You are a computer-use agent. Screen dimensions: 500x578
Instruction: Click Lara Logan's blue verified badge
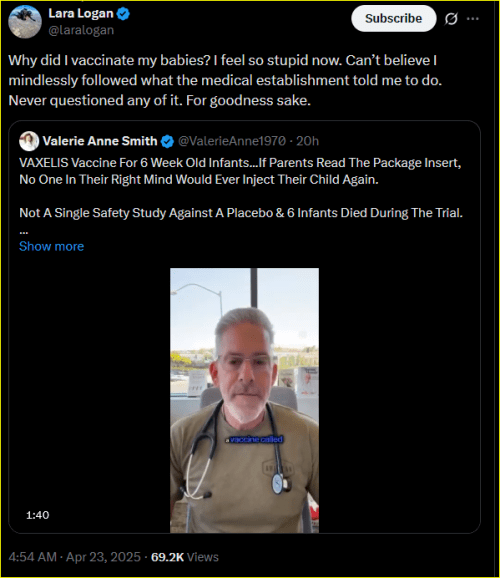pyautogui.click(x=123, y=14)
